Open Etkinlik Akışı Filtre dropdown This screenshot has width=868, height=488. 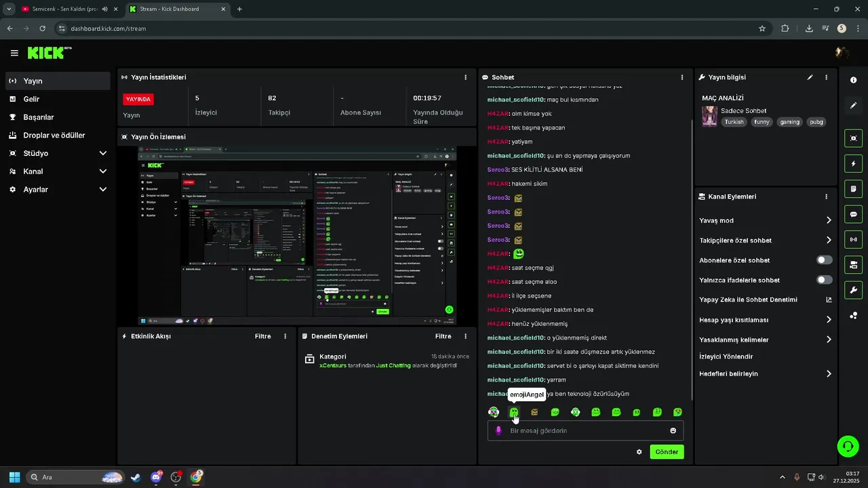point(262,336)
